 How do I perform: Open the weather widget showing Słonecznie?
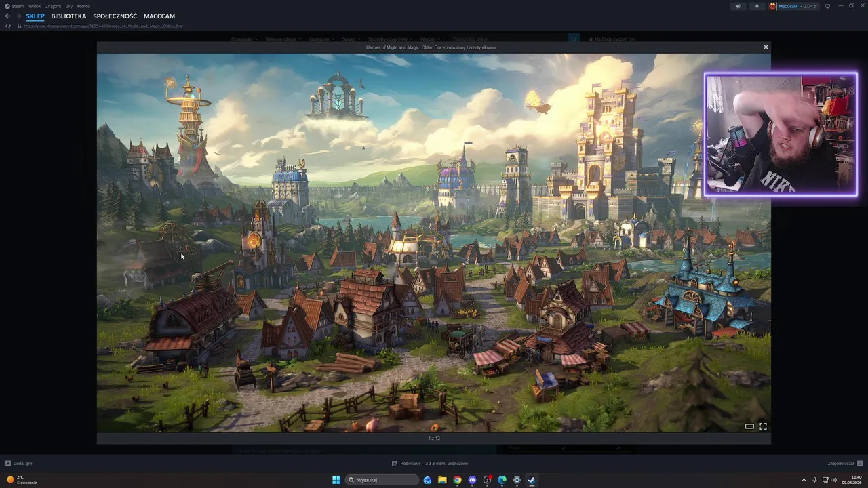pyautogui.click(x=21, y=480)
